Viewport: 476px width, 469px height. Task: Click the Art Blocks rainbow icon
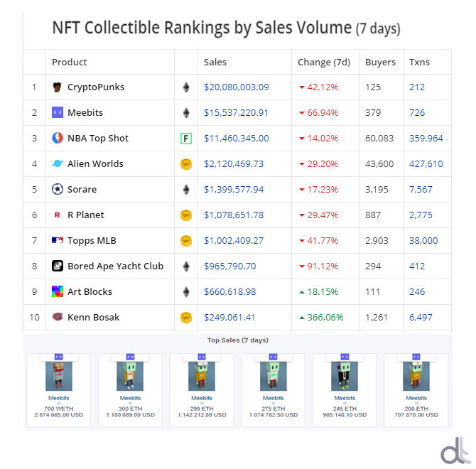click(x=58, y=291)
